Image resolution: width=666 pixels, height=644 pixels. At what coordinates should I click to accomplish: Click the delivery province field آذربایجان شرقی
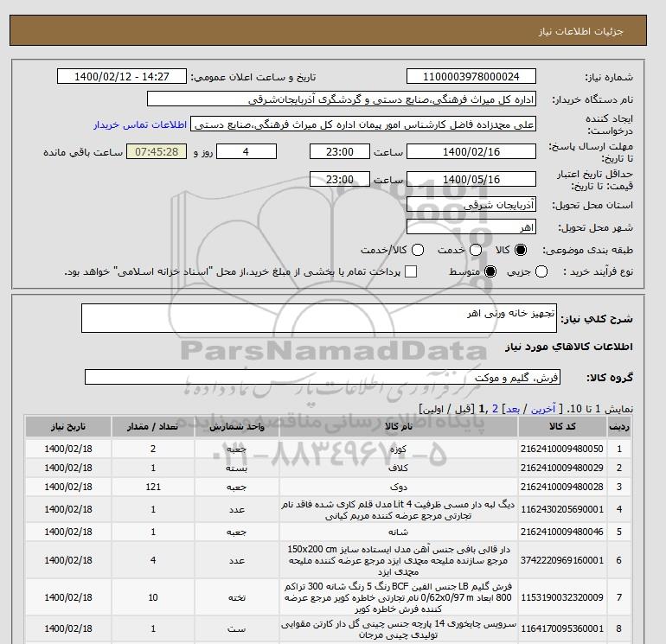(471, 205)
